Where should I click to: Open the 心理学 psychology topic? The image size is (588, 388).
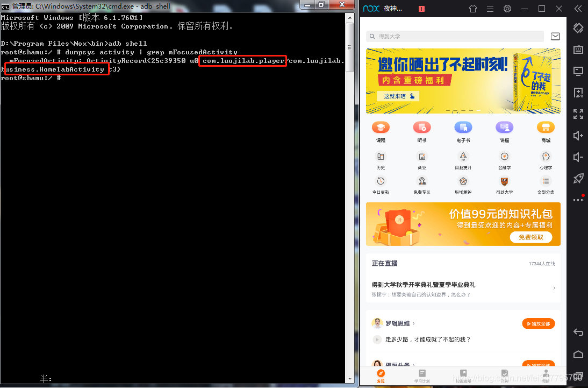546,160
